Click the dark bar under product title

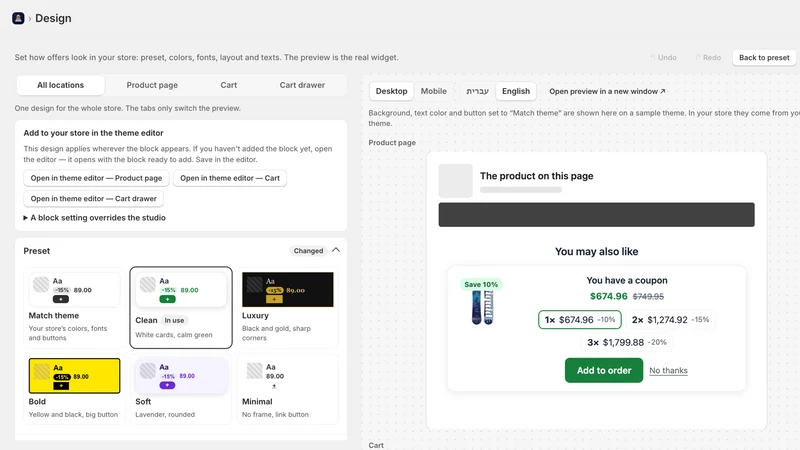[596, 215]
